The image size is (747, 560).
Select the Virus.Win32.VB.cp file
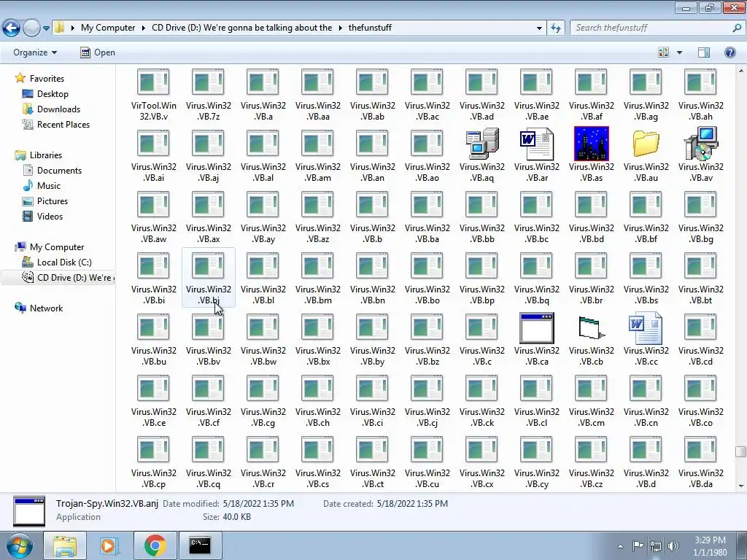[x=153, y=462]
